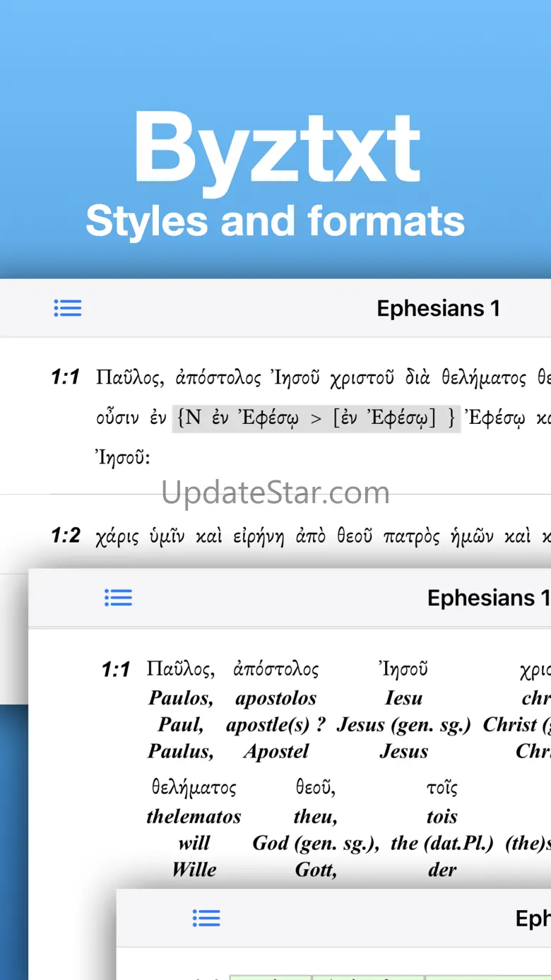Click the German word "Gott,"
This screenshot has height=980, width=551.
(316, 870)
